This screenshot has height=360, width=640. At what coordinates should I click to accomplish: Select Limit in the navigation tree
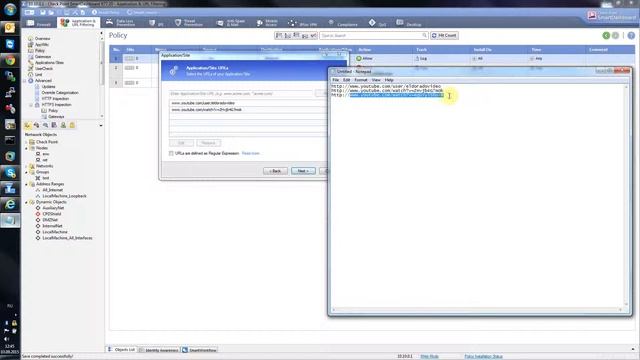pyautogui.click(x=35, y=75)
